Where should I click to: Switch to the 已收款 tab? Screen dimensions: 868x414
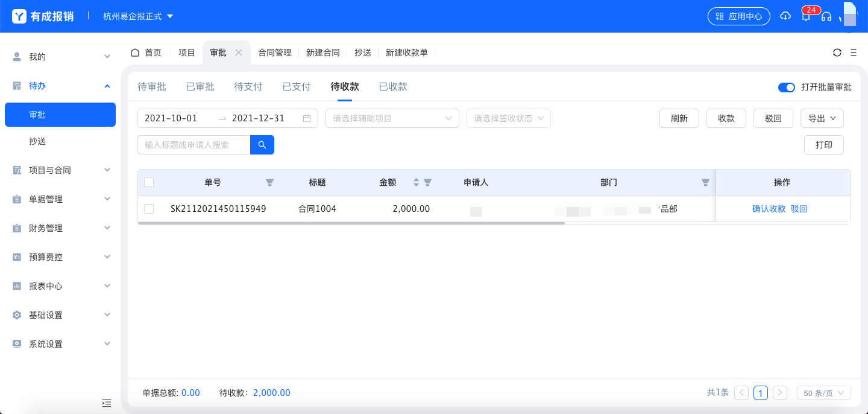point(393,87)
